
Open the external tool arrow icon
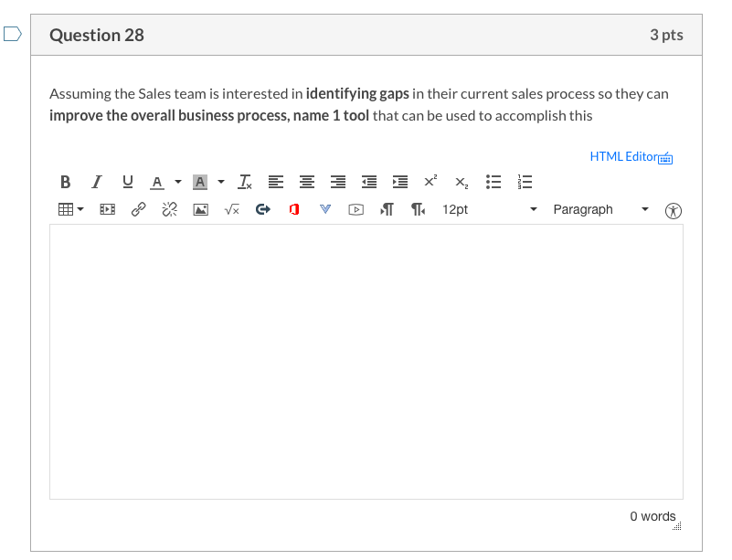[263, 209]
